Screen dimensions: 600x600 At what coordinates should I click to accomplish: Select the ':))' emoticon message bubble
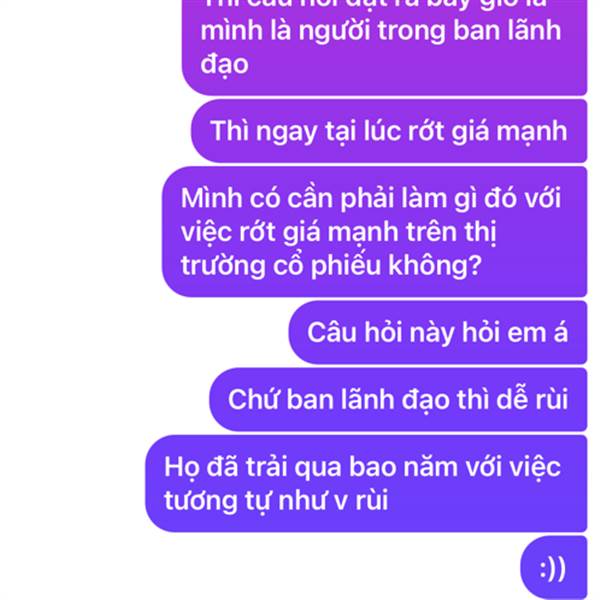(x=553, y=568)
